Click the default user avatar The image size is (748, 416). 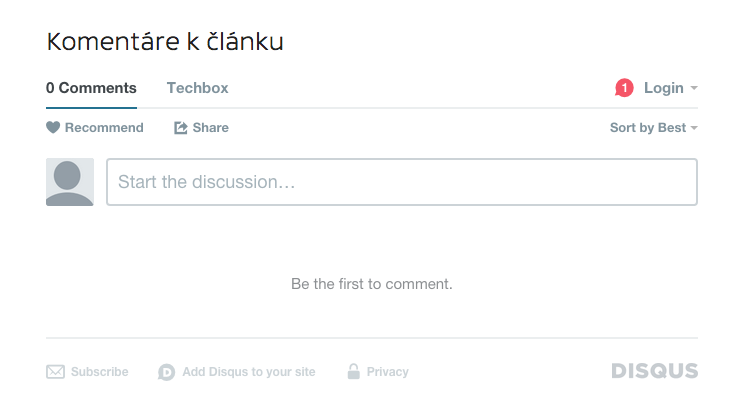click(x=70, y=182)
